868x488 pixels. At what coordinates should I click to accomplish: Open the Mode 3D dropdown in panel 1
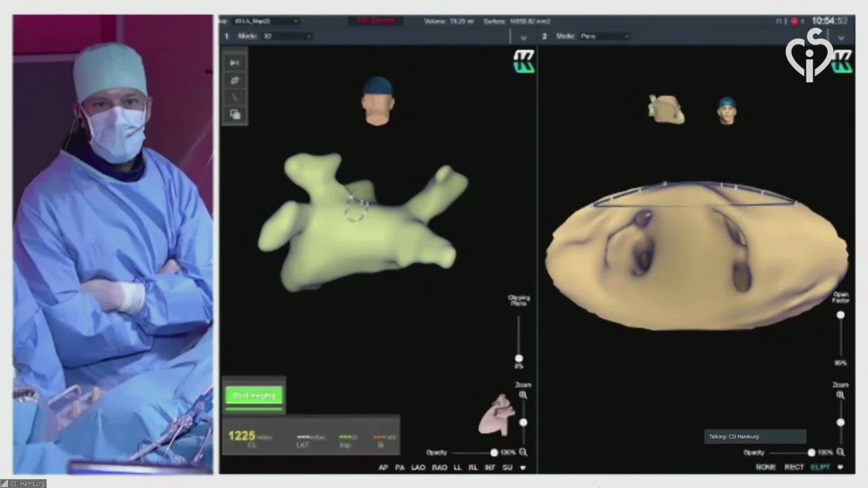[287, 36]
